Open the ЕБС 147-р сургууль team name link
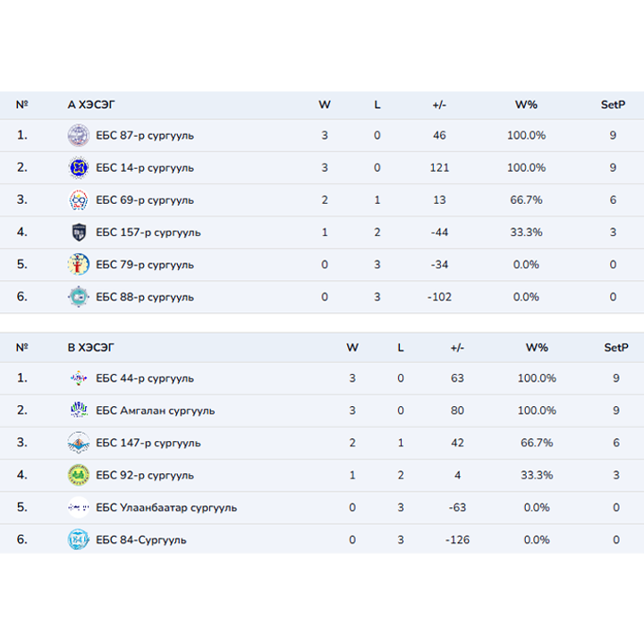This screenshot has height=644, width=644. (148, 443)
